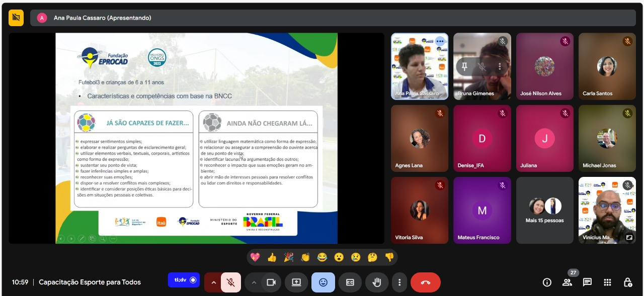Open meeting details info icon
Image resolution: width=644 pixels, height=296 pixels.
547,282
